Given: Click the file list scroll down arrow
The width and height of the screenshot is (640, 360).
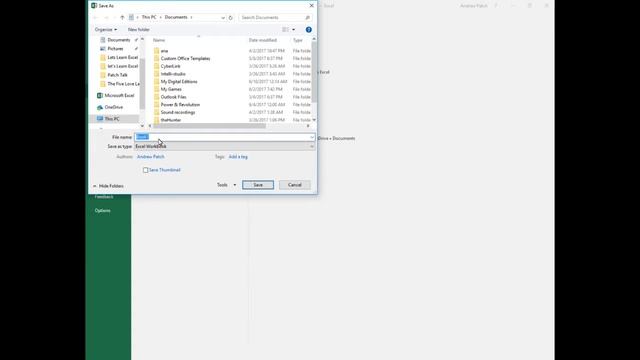Looking at the screenshot, I should (314, 120).
